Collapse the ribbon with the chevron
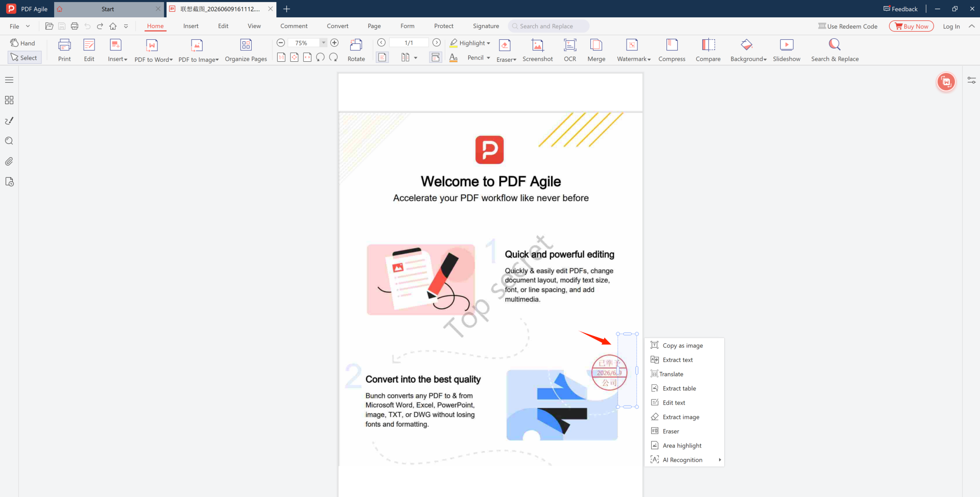This screenshot has width=980, height=497. [971, 26]
